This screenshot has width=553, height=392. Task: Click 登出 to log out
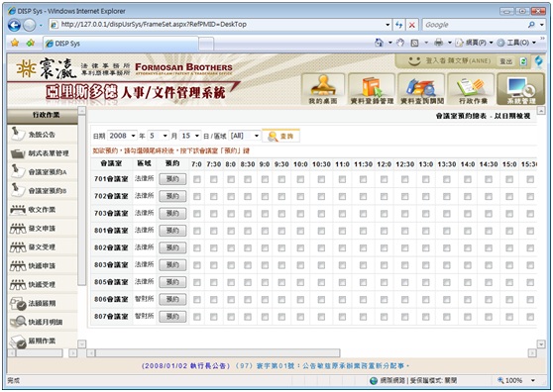tap(506, 61)
